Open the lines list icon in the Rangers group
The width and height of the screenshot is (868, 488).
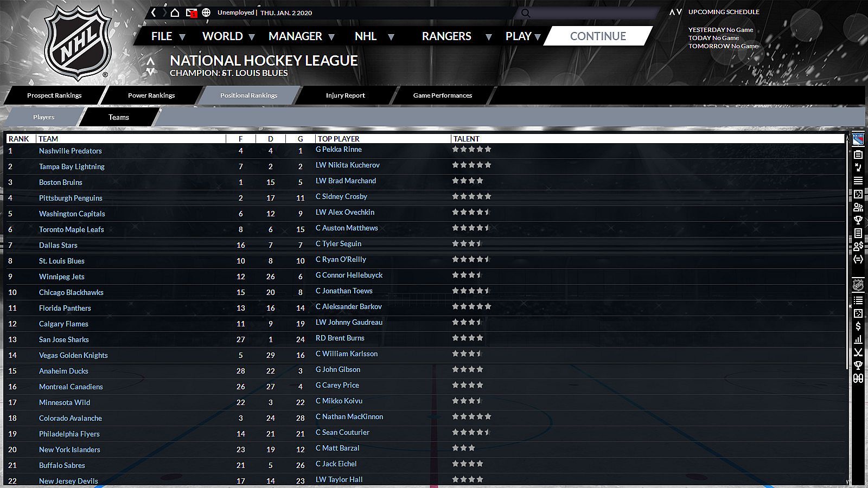point(858,181)
